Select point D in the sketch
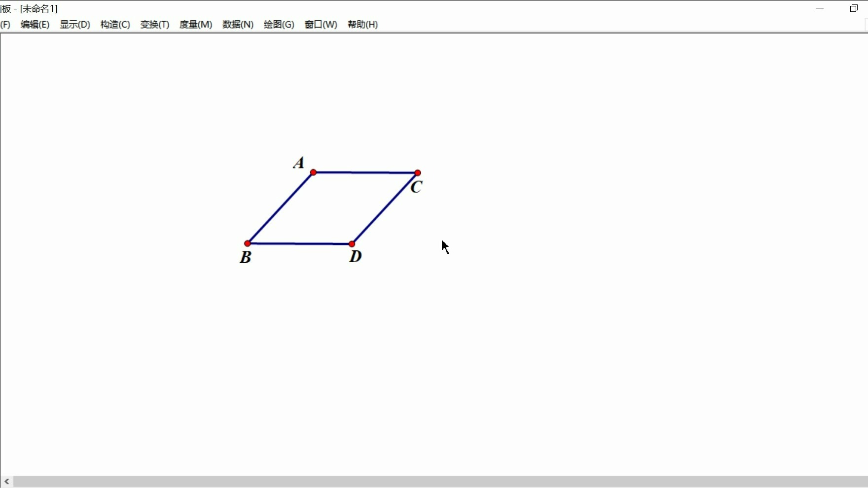The width and height of the screenshot is (868, 488). tap(351, 244)
